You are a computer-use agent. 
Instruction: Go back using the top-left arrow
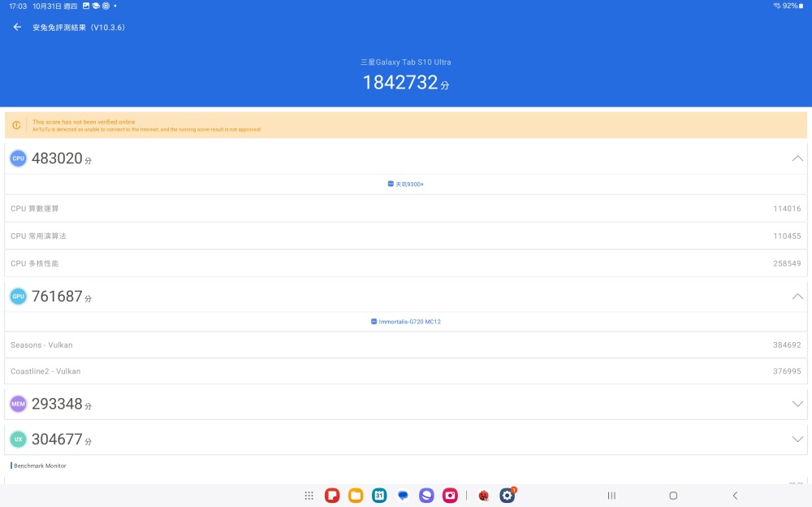17,27
